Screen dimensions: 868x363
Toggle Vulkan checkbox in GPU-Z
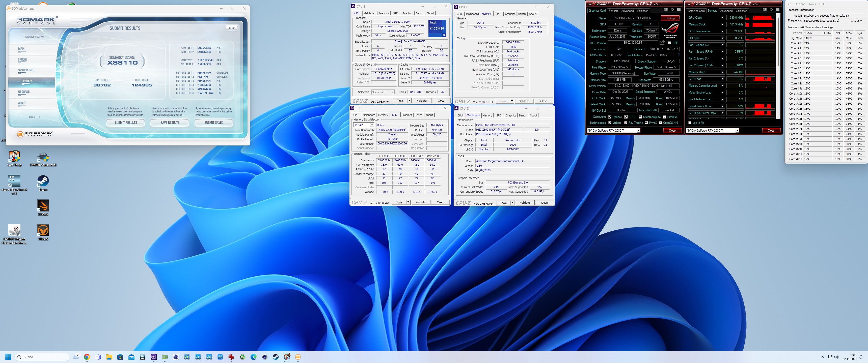click(610, 123)
